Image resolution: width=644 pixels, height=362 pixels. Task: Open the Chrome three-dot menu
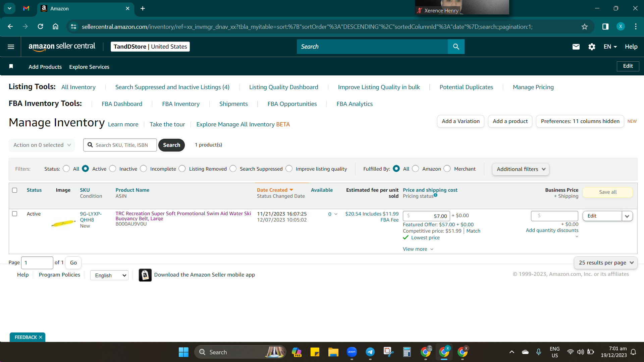[636, 26]
